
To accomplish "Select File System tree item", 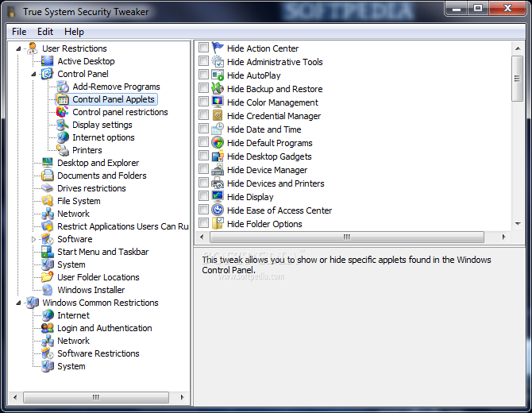I will [x=79, y=201].
